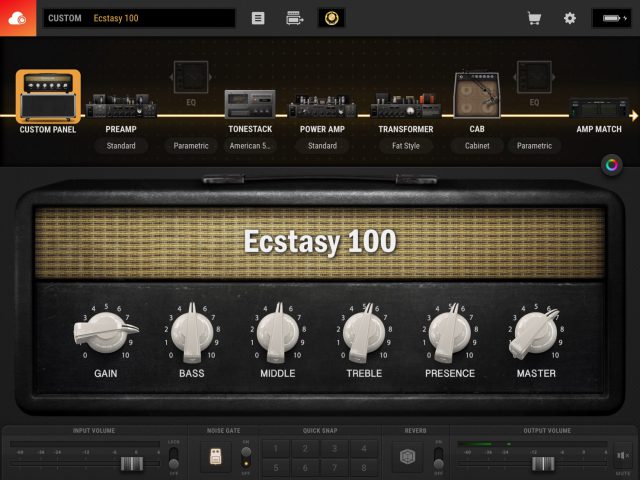Viewport: 640px width, 480px height.
Task: Open first EQ Parametric type dropdown
Action: [x=191, y=146]
